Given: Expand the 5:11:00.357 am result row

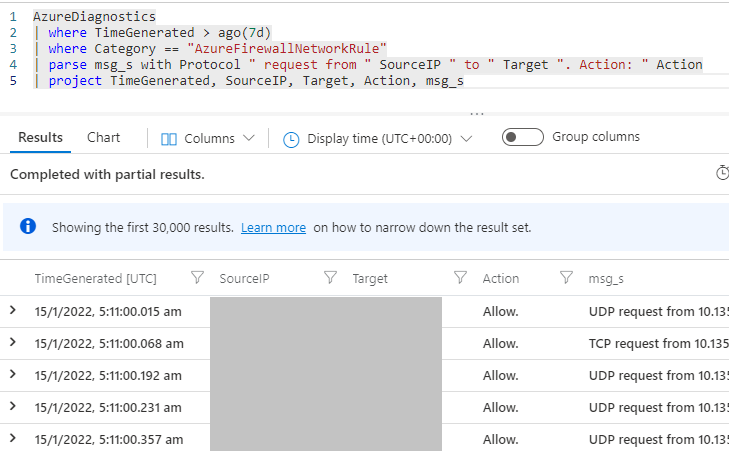Looking at the screenshot, I should pos(13,439).
